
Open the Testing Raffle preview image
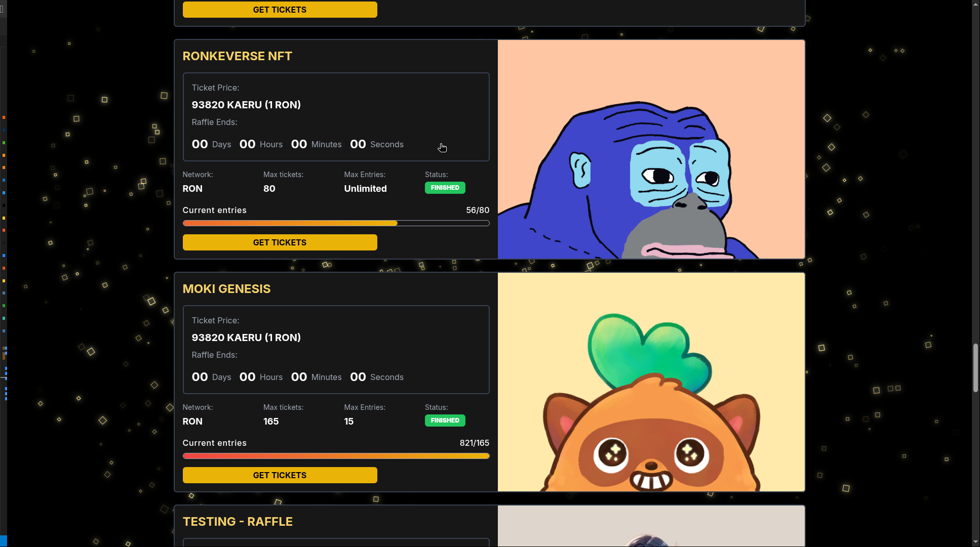click(651, 526)
